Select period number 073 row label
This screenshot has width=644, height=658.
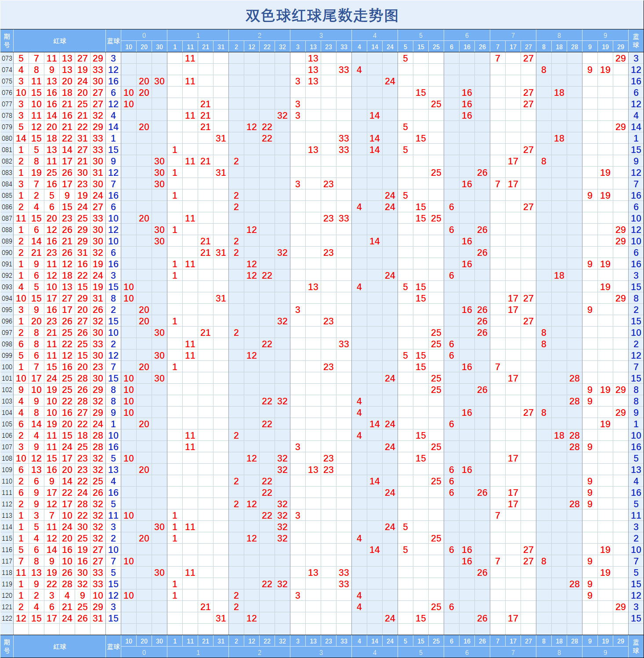point(7,58)
